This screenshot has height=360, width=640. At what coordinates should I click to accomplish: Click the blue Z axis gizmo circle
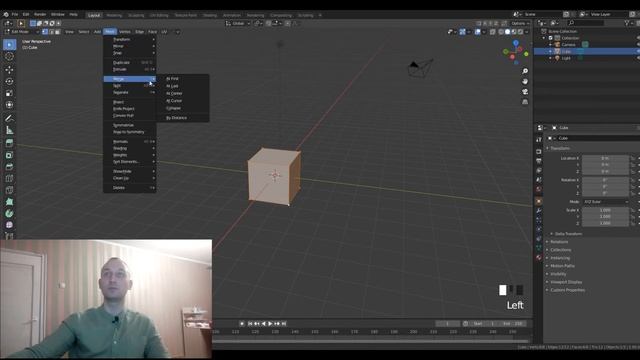point(516,42)
